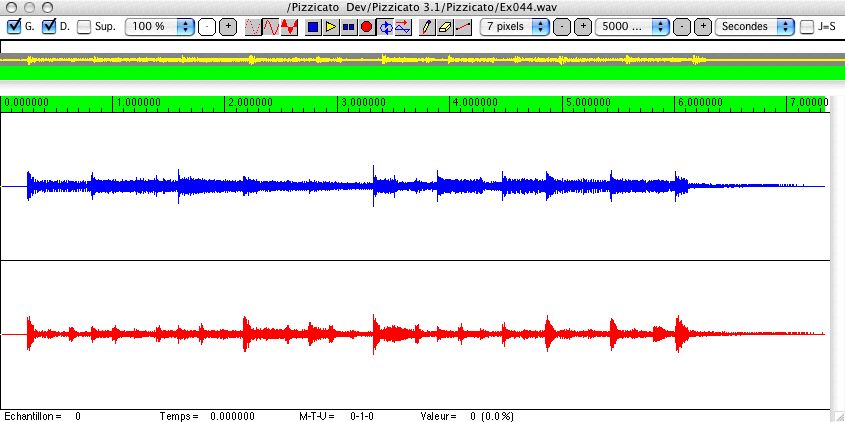The height and width of the screenshot is (422, 845).
Task: Click the M-T-U = 0-1-0 status text
Action: point(336,416)
